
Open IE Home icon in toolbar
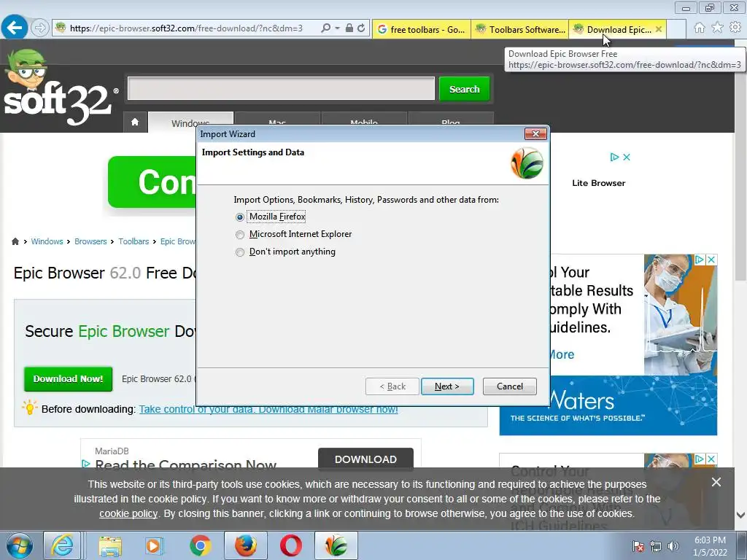[700, 28]
